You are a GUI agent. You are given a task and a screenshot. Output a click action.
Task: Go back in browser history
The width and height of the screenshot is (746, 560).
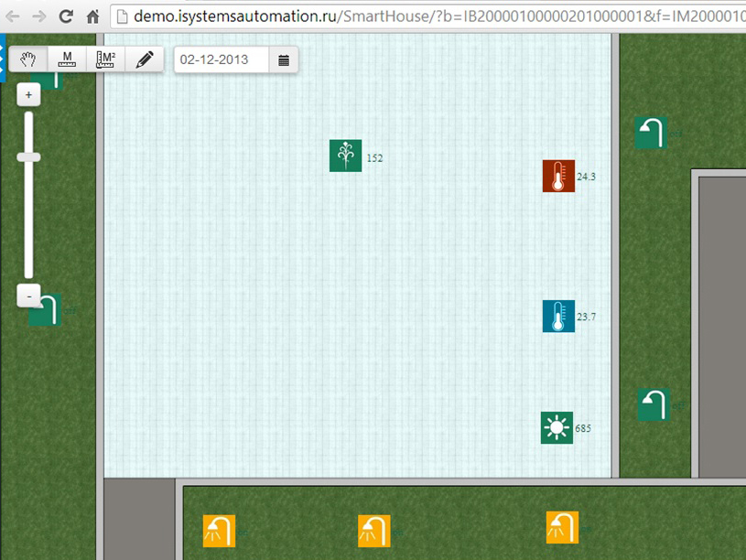click(13, 17)
